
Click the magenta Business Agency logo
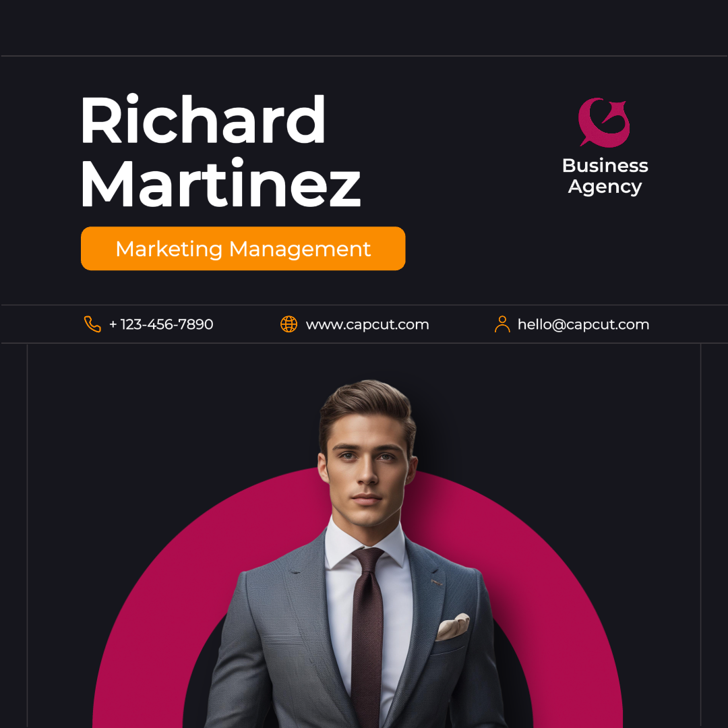coord(604,122)
